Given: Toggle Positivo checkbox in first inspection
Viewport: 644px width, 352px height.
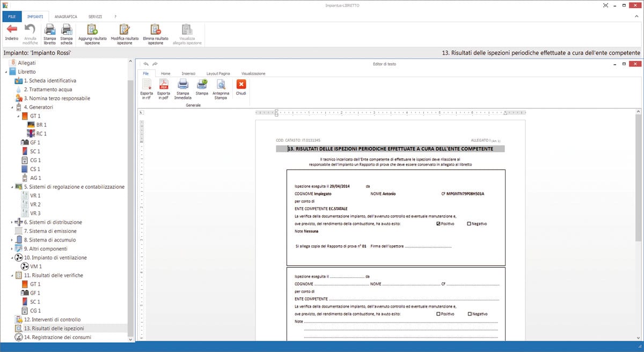Looking at the screenshot, I should (438, 224).
